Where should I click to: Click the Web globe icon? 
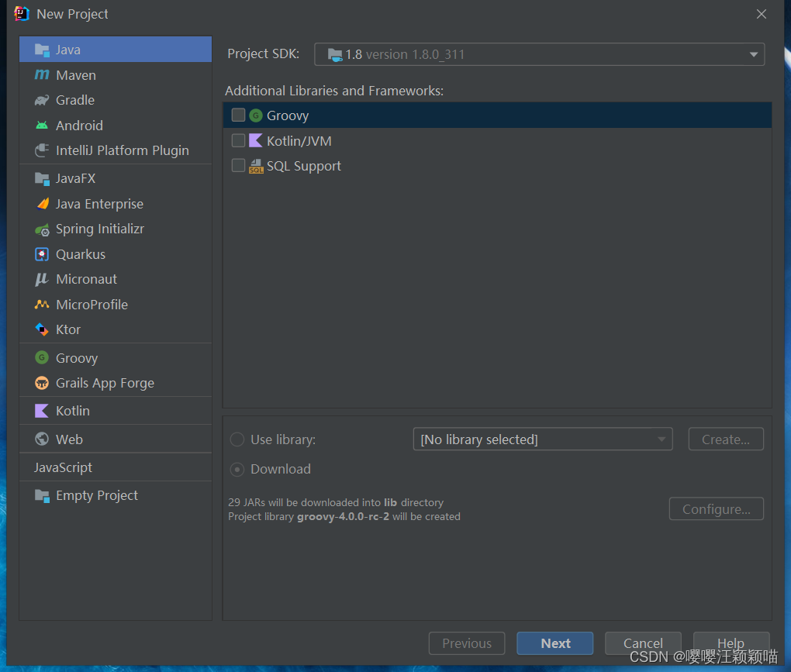(42, 439)
